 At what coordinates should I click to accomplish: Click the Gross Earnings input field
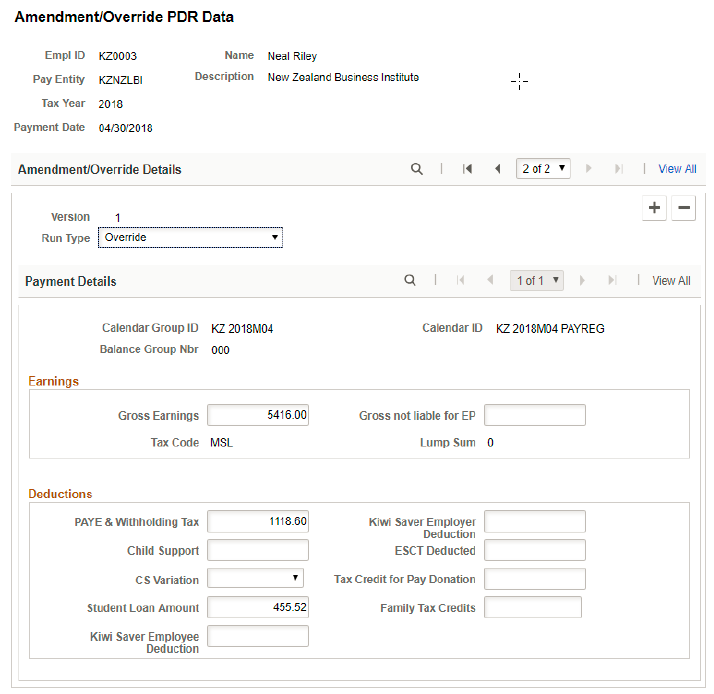click(258, 415)
